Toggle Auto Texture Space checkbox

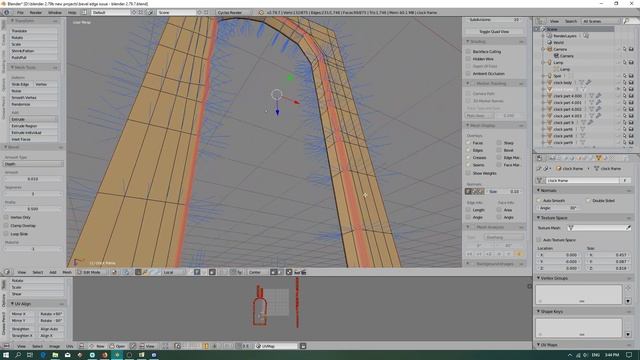pos(539,240)
